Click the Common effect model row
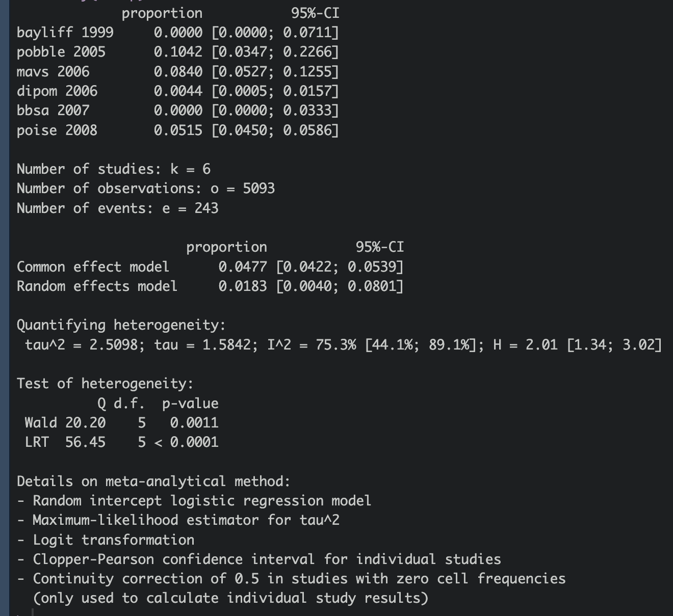The width and height of the screenshot is (673, 616). coord(210,267)
